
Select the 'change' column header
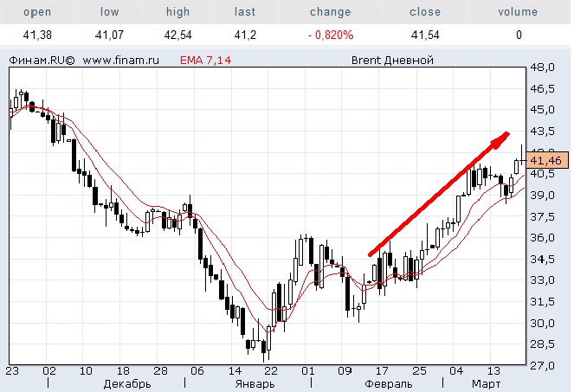330,12
